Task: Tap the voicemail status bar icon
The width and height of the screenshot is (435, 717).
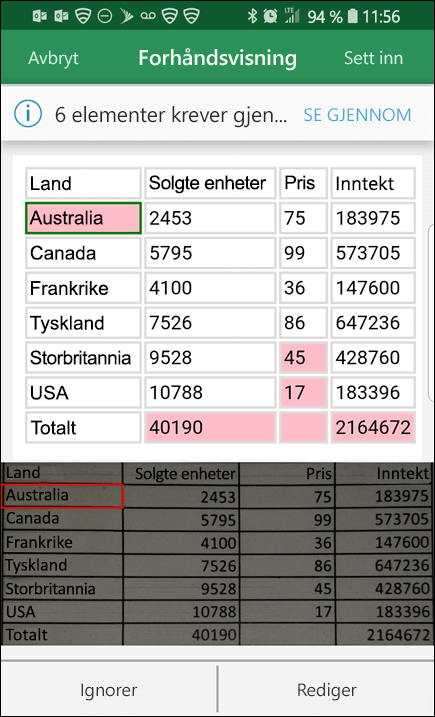Action: (x=148, y=16)
